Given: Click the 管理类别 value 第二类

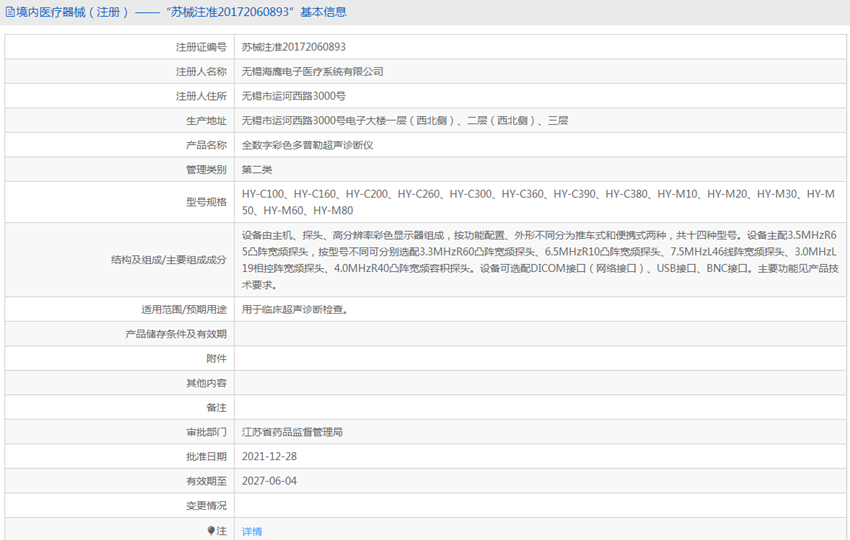Looking at the screenshot, I should (x=257, y=169).
